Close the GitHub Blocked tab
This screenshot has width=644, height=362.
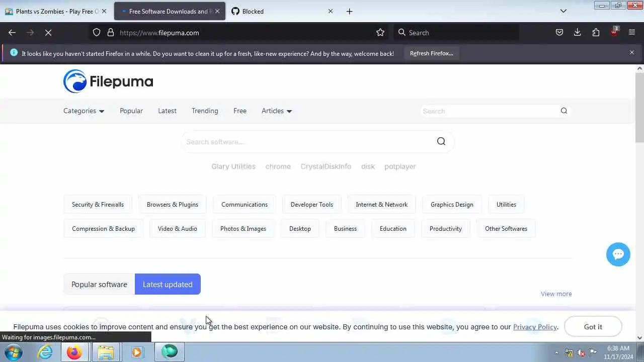click(x=331, y=11)
